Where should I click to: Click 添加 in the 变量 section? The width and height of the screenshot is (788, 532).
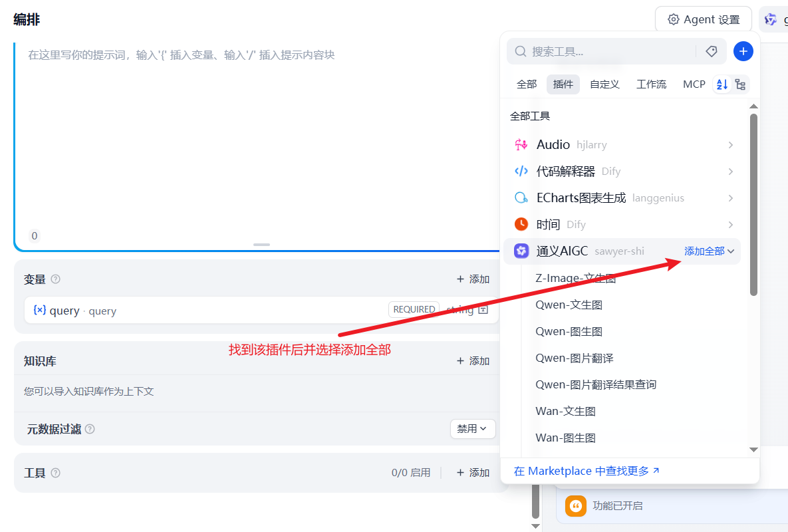coord(473,279)
